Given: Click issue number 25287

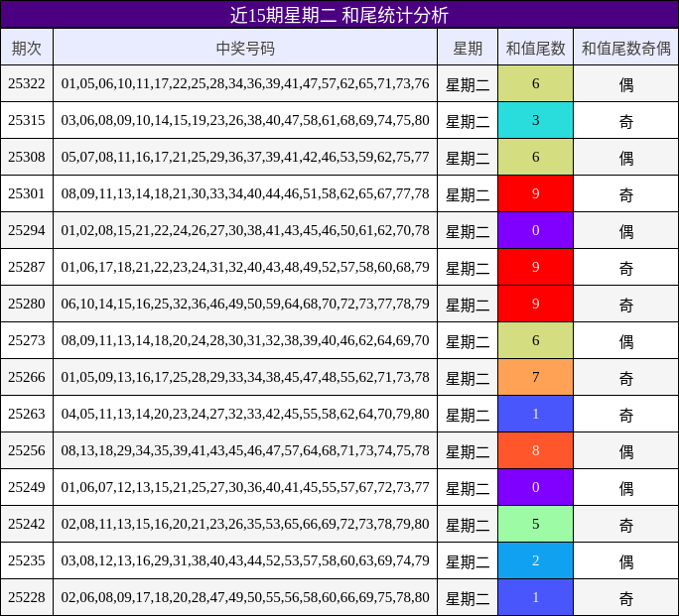Looking at the screenshot, I should (27, 267).
